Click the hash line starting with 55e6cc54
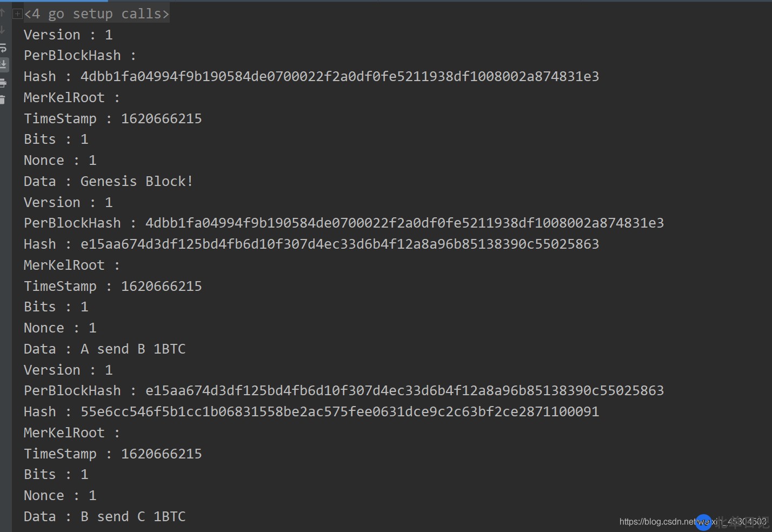Viewport: 772px width, 532px height. click(x=340, y=412)
